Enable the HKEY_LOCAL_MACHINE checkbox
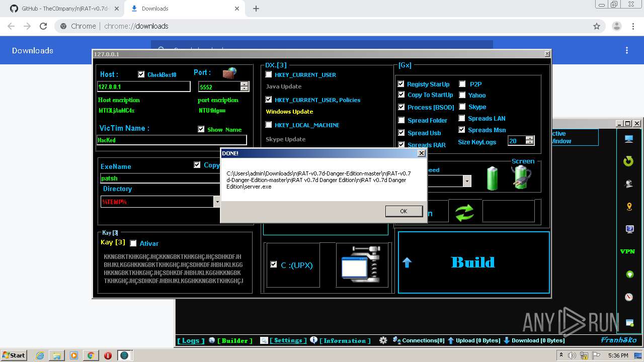This screenshot has height=362, width=644. [x=269, y=125]
